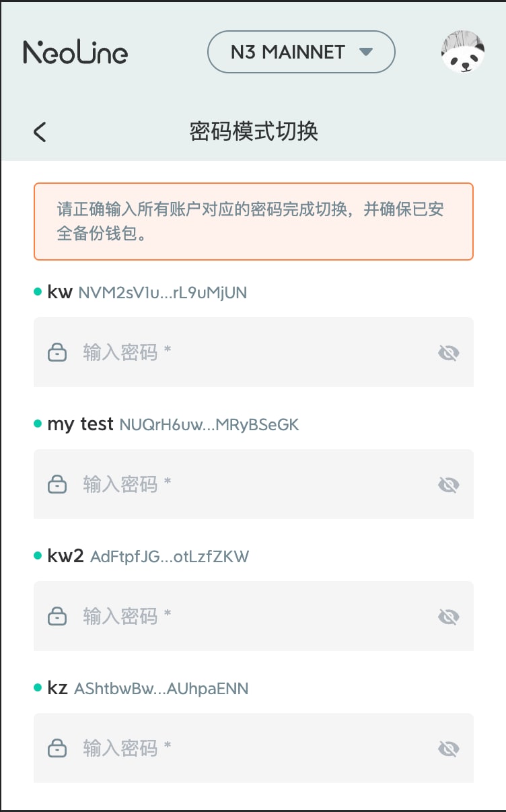Click the orange warning notice box
506x812 pixels.
253,222
